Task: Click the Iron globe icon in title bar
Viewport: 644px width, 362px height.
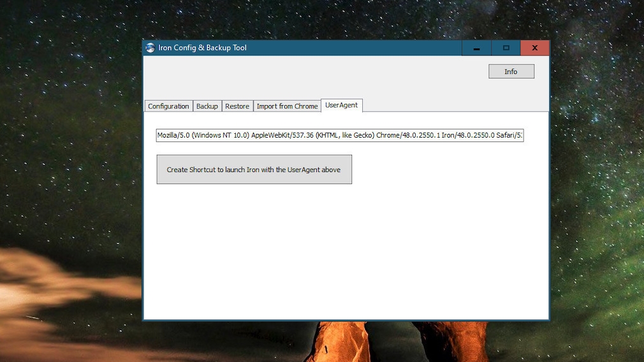Action: point(150,48)
